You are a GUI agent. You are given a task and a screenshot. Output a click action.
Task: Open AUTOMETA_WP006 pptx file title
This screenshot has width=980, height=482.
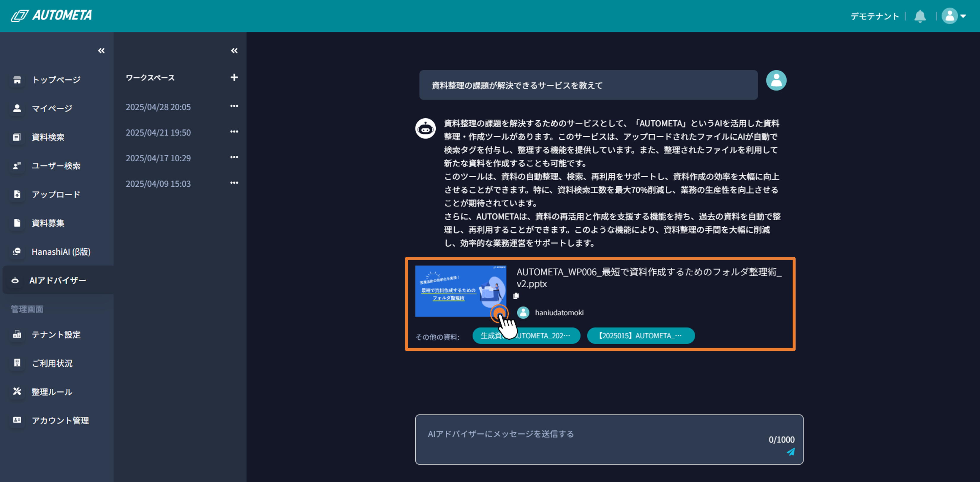tap(649, 278)
